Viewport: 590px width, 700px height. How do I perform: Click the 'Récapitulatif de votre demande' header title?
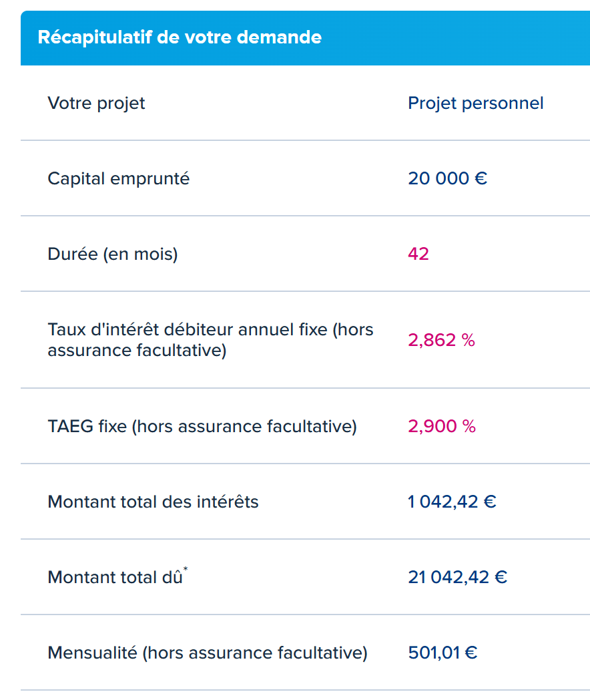point(180,37)
